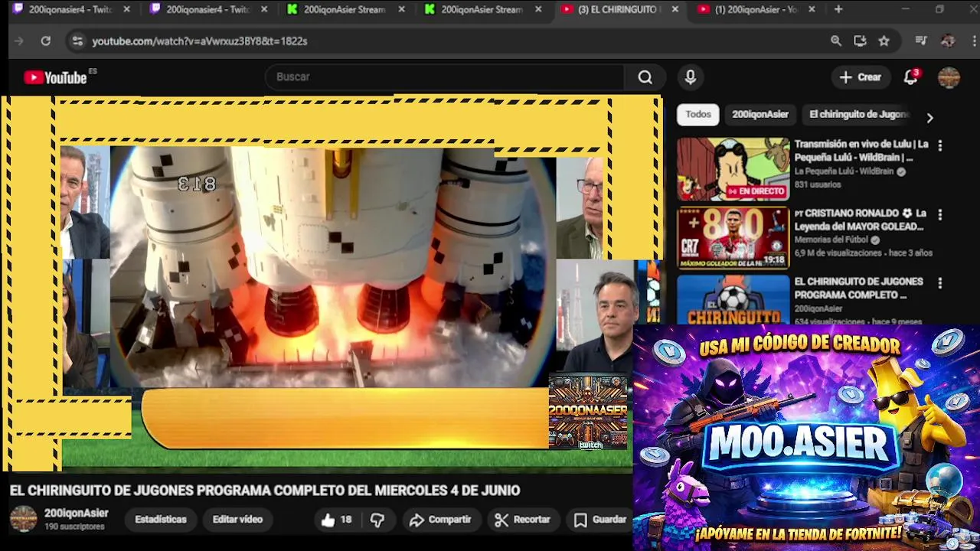Open the Cristiano Ronaldo 19:18 thumbnail
980x551 pixels.
[x=733, y=238]
